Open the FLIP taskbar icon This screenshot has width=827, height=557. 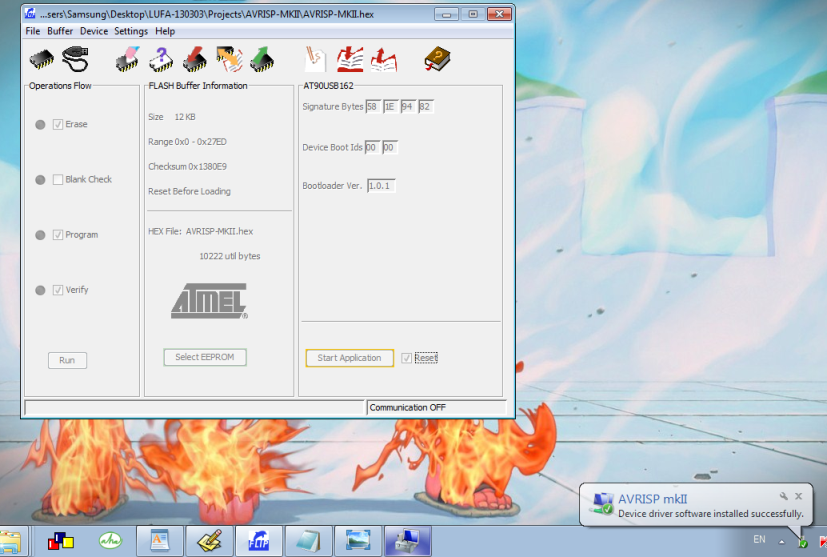point(259,541)
